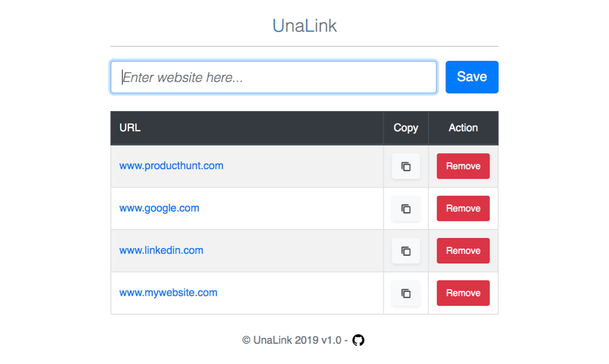The height and width of the screenshot is (364, 609).
Task: Open the www.linkedin.com link
Action: (x=161, y=250)
